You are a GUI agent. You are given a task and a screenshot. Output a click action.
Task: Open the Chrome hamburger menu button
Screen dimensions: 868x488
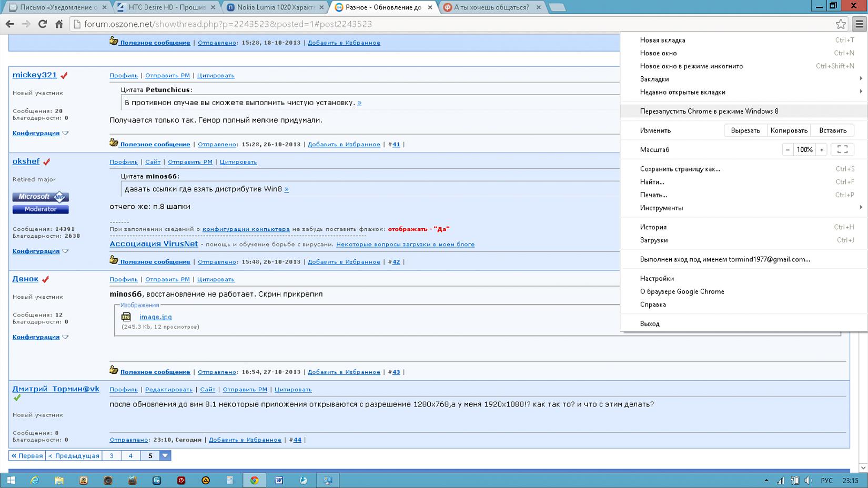coord(859,24)
